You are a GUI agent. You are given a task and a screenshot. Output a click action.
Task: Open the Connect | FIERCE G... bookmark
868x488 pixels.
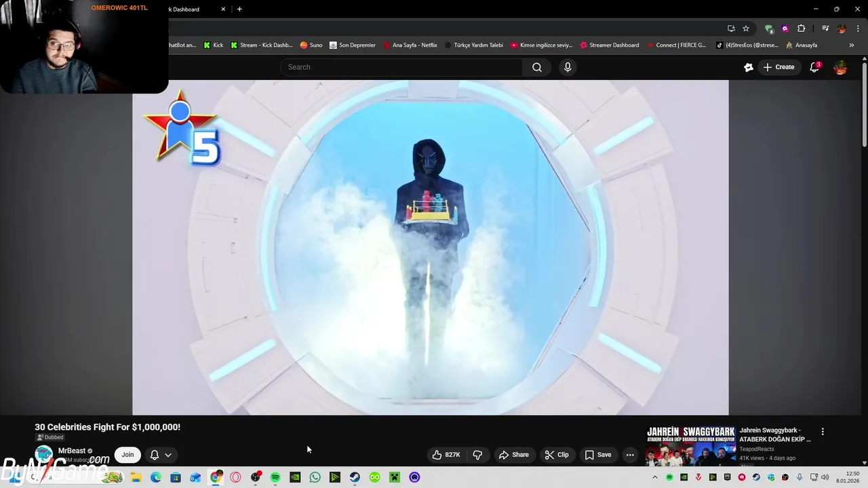point(676,45)
